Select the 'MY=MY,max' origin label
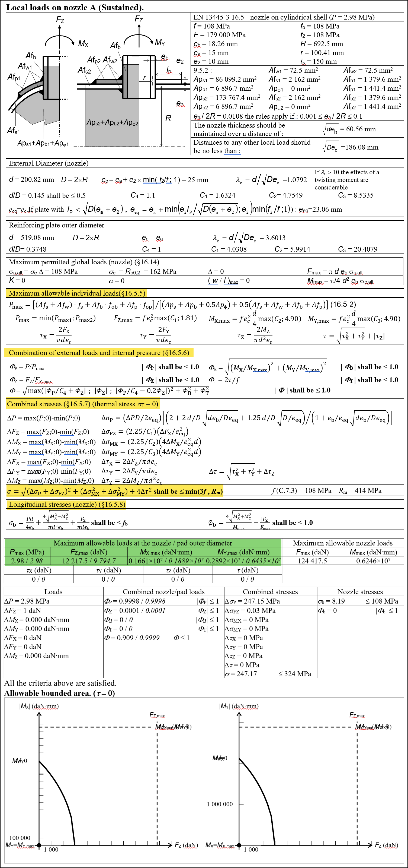 coord(20,845)
